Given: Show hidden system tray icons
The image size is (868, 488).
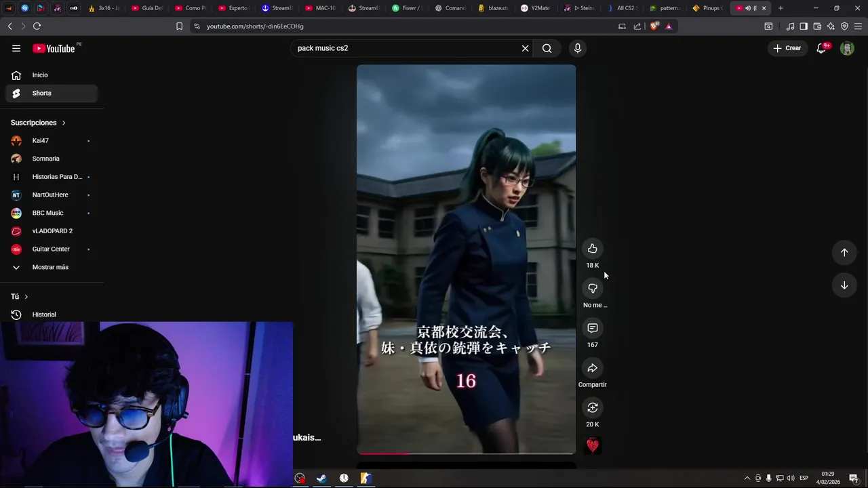Looking at the screenshot, I should point(747,478).
